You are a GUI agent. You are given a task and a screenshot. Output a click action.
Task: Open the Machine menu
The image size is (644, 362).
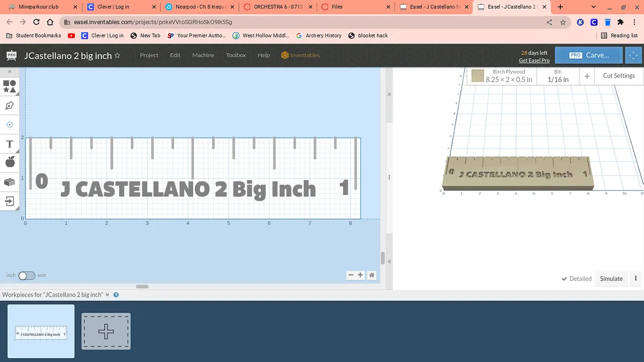click(x=203, y=55)
